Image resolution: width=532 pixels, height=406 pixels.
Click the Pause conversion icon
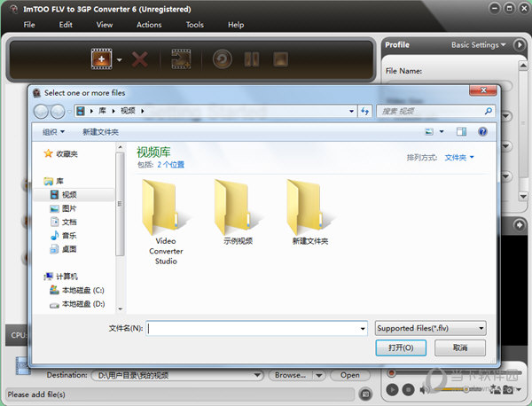pyautogui.click(x=252, y=59)
